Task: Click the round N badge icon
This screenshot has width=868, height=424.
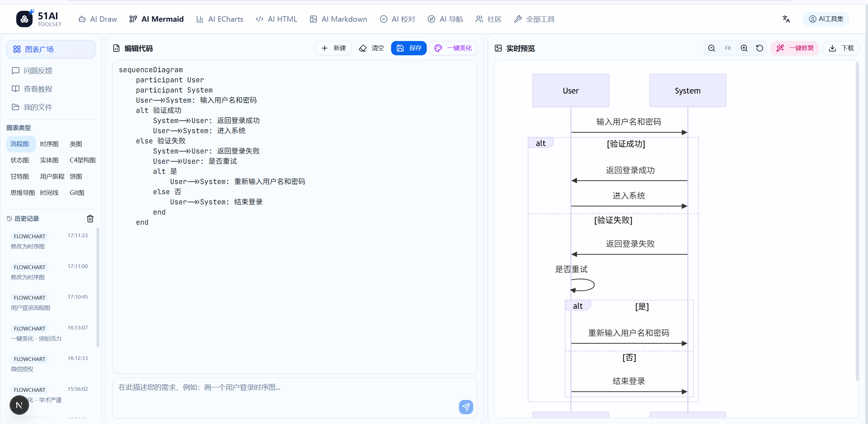Action: pyautogui.click(x=19, y=405)
